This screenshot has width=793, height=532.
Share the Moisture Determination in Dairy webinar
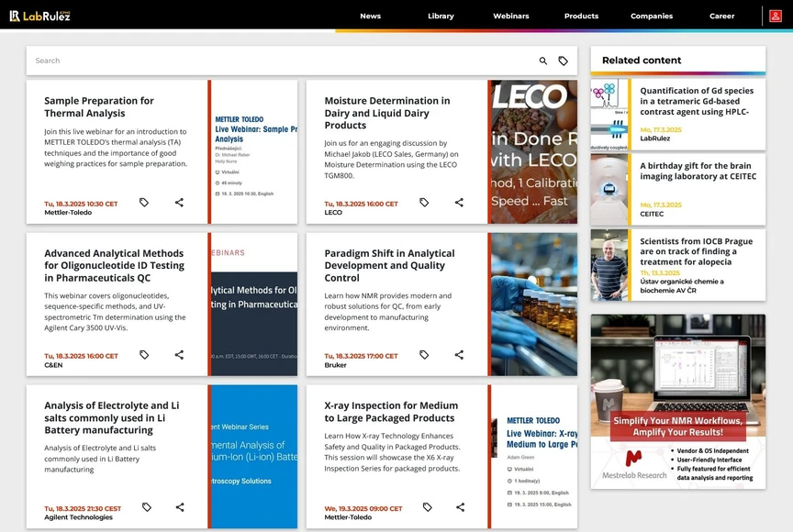(459, 202)
